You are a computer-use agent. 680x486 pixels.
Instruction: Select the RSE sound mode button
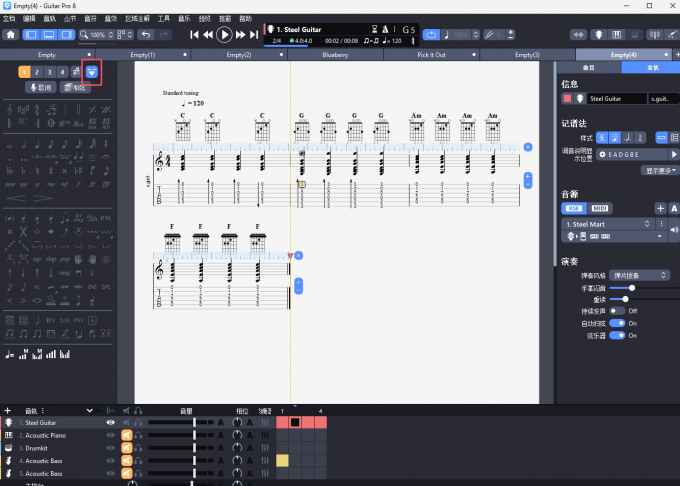point(574,208)
